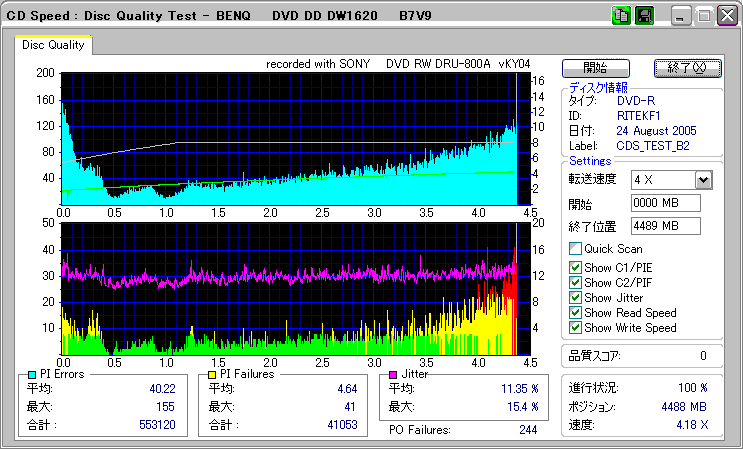The width and height of the screenshot is (743, 449).
Task: Disable Show Jitter checkbox
Action: (575, 297)
